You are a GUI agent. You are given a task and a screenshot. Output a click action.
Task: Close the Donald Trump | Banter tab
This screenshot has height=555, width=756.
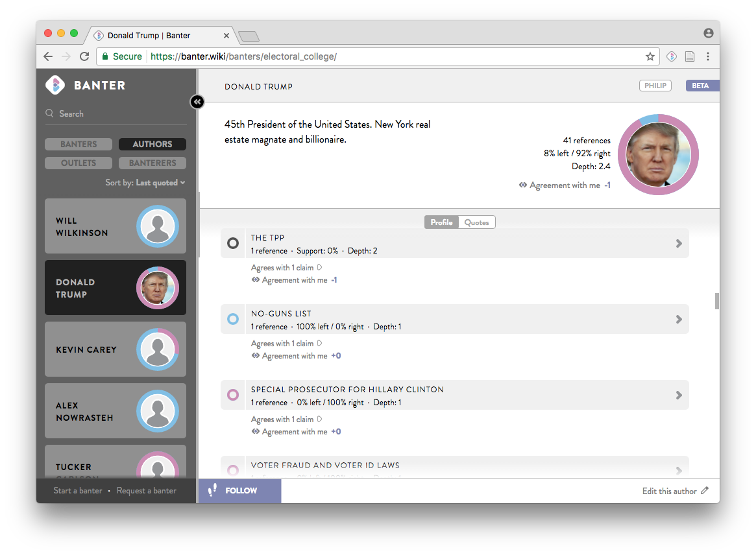226,36
